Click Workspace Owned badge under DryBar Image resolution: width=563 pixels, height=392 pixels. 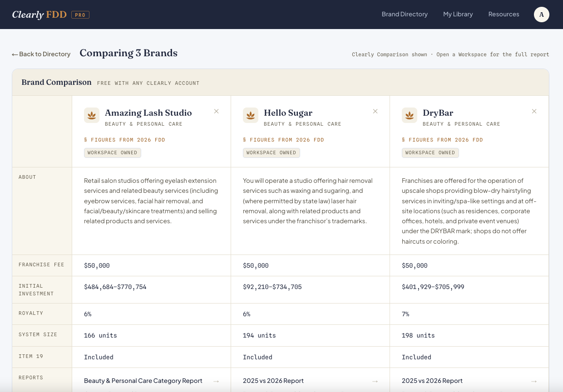(x=430, y=153)
